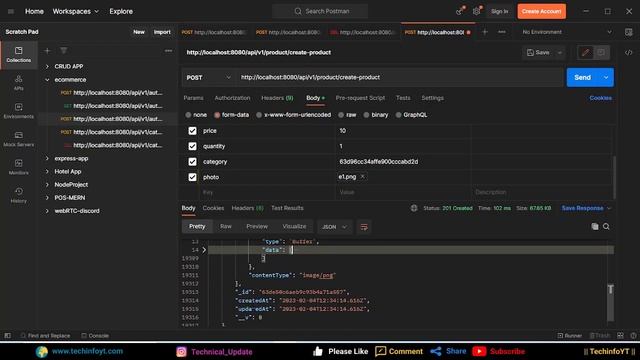Image resolution: width=640 pixels, height=360 pixels.
Task: Toggle the sidebar icon in status bar
Action: [8, 336]
